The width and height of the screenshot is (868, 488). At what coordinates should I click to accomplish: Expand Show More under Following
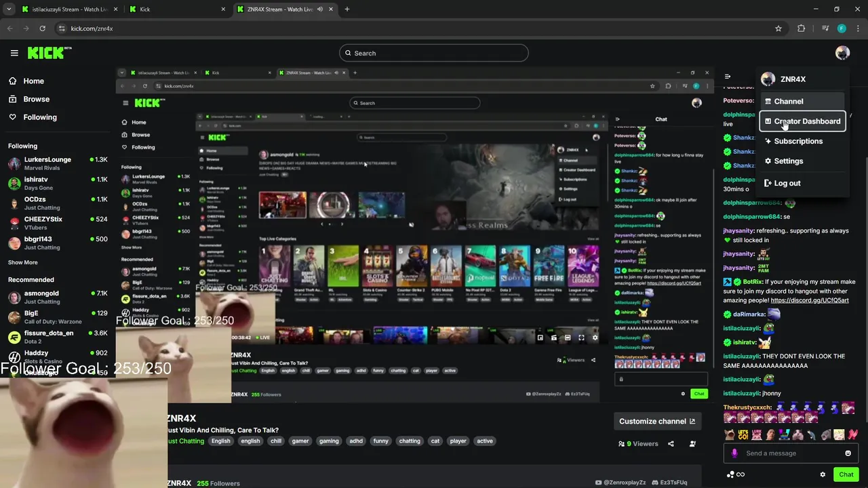[23, 262]
